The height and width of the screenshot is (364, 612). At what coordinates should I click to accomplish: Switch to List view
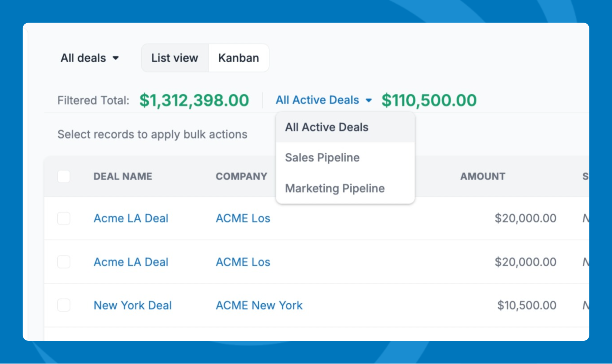pyautogui.click(x=175, y=58)
